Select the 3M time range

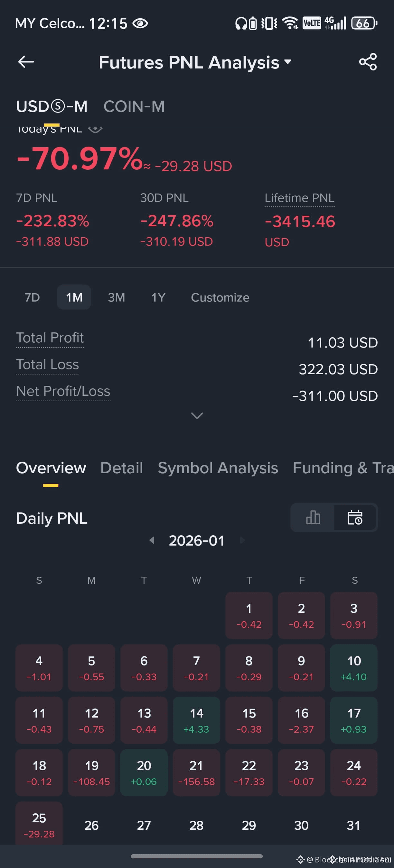pos(117,298)
